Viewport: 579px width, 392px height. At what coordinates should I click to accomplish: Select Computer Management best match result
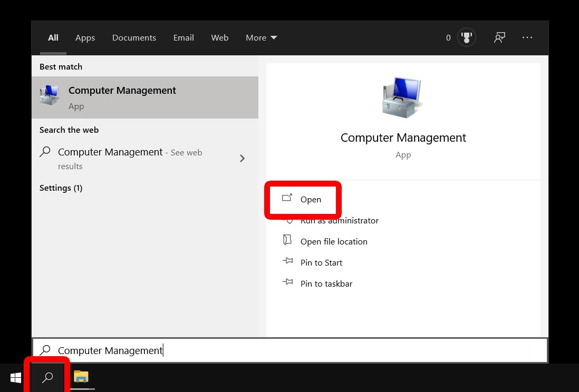tap(144, 97)
